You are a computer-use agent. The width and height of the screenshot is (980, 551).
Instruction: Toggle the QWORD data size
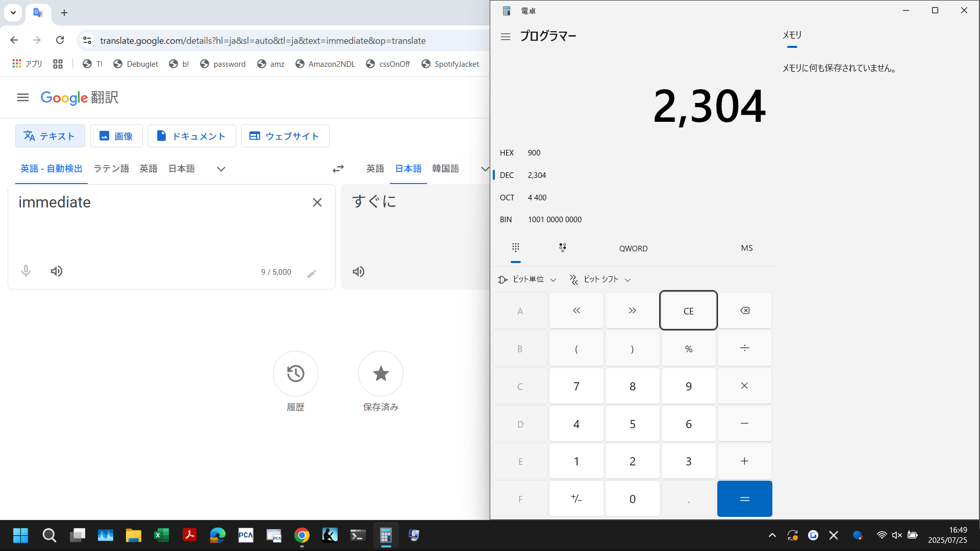coord(633,248)
